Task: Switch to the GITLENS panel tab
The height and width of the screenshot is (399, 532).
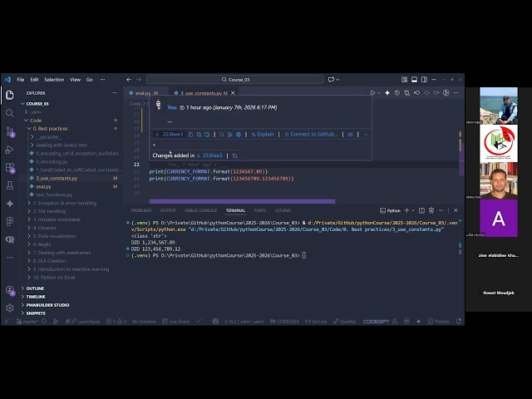Action: [x=283, y=210]
